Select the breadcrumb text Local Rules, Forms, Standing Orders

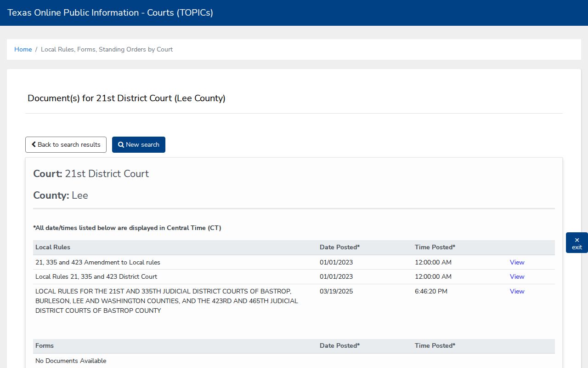point(107,49)
